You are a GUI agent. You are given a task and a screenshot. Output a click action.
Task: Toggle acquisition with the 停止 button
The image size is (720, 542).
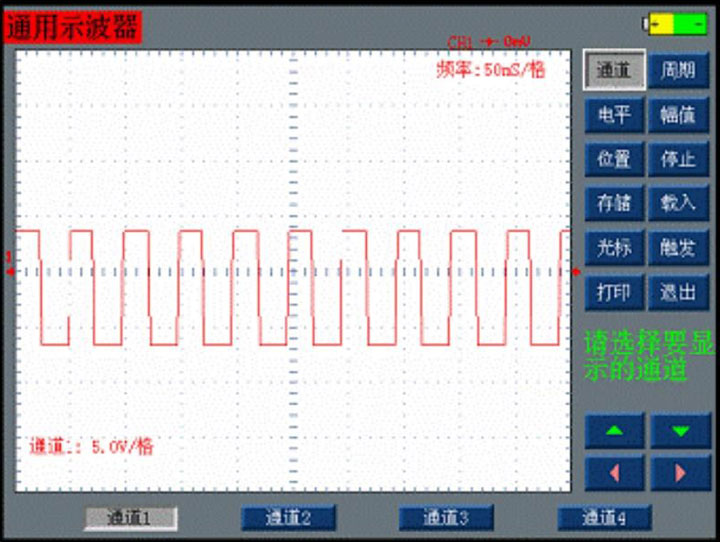679,159
